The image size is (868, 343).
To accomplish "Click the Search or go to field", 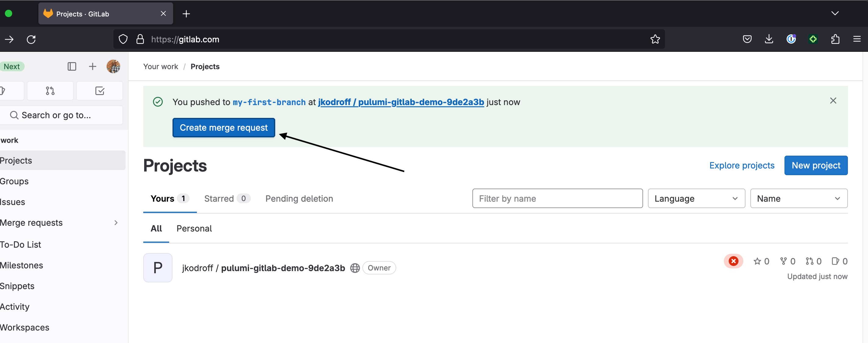I will [61, 115].
